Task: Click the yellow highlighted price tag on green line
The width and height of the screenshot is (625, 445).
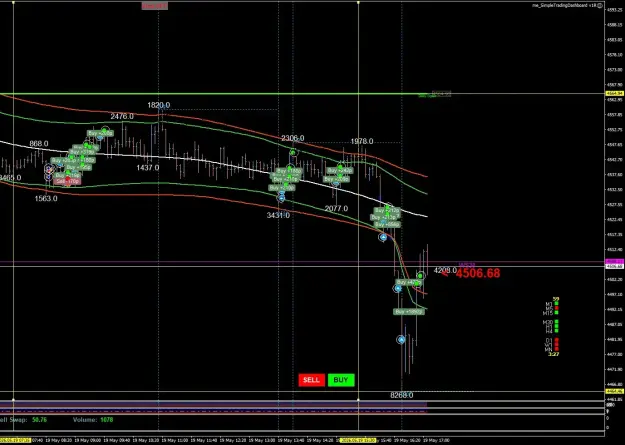Action: pyautogui.click(x=615, y=93)
